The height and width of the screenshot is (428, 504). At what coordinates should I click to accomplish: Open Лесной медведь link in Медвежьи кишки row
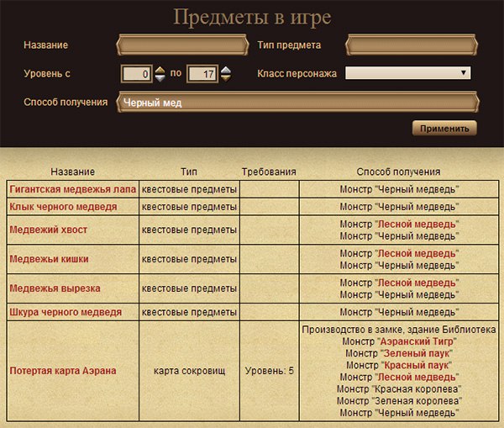[417, 254]
